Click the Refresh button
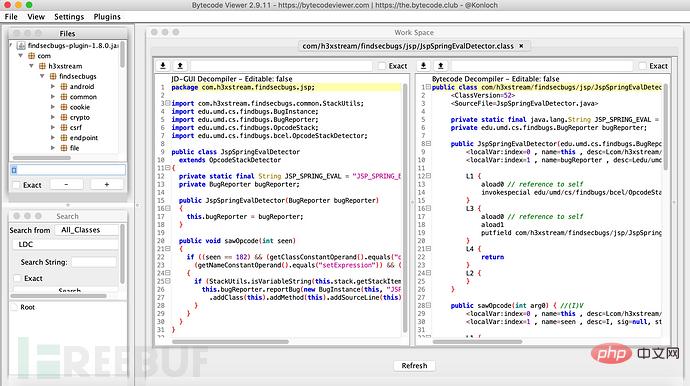690x386 pixels. tap(414, 366)
